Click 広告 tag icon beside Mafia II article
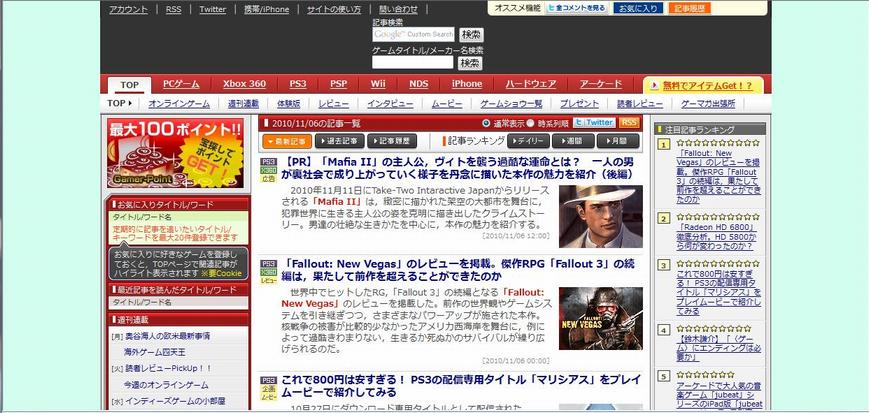 pos(269,179)
